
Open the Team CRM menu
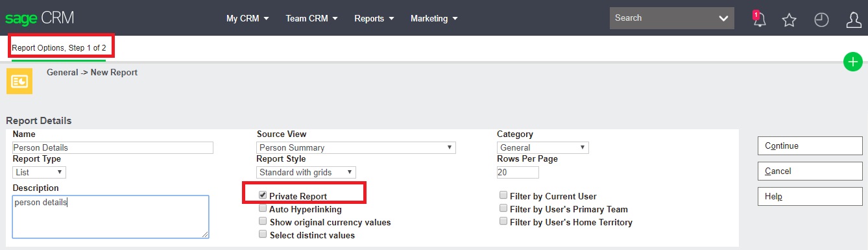tap(311, 18)
